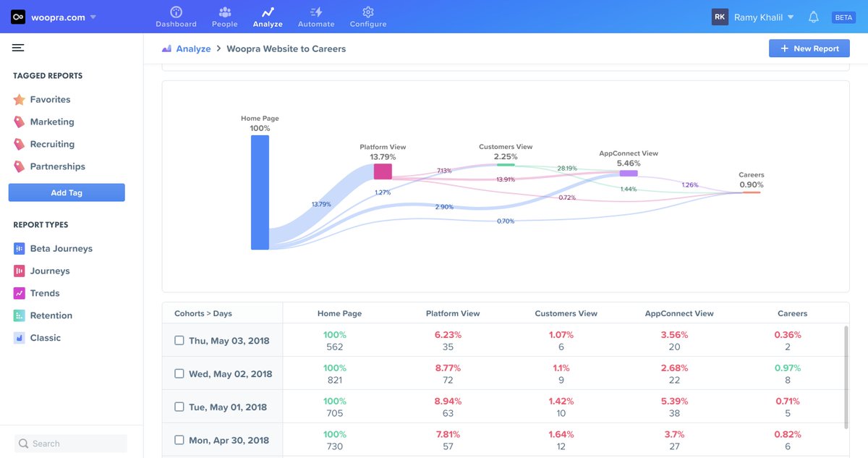
Task: Click the Trends chart icon
Action: click(x=20, y=293)
